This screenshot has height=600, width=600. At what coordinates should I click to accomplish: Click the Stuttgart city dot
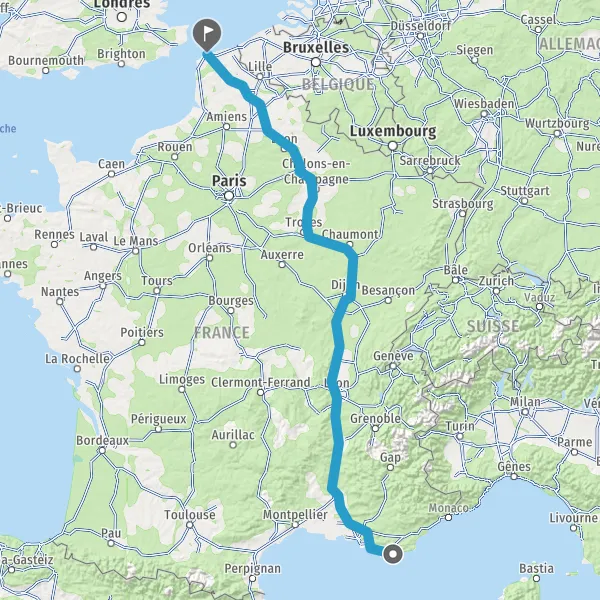pos(525,201)
